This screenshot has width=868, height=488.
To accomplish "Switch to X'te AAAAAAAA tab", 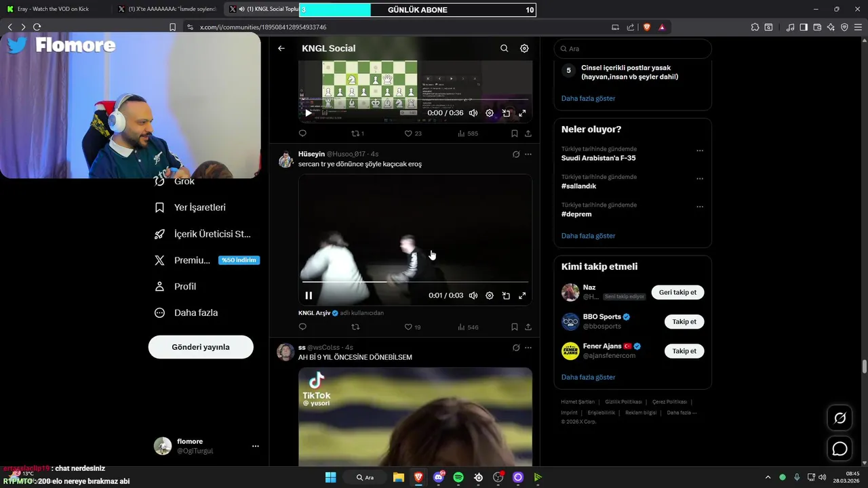I will [167, 9].
